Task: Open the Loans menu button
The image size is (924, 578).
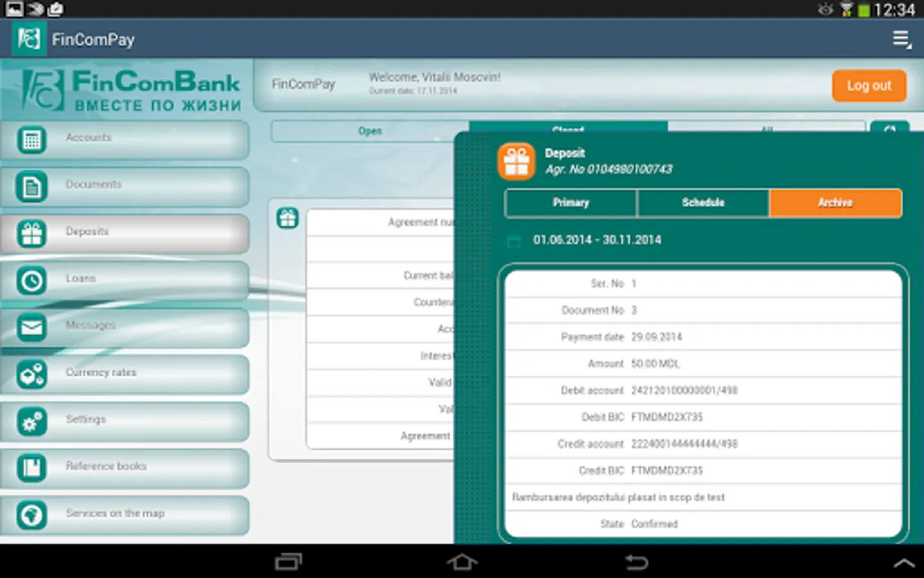Action: tap(124, 281)
